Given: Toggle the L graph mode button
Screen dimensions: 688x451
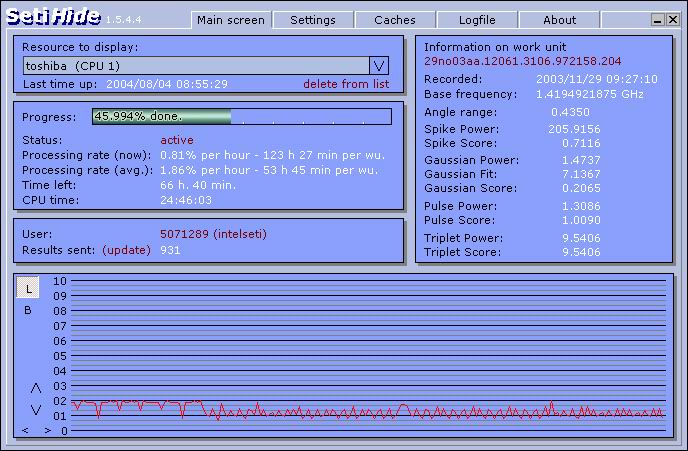Looking at the screenshot, I should pyautogui.click(x=28, y=288).
